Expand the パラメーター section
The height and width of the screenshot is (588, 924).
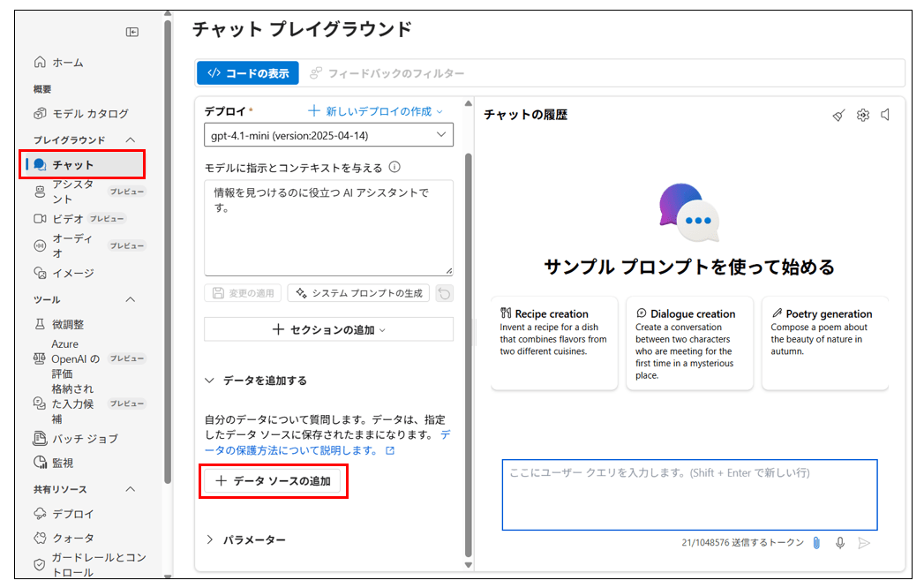click(x=210, y=539)
